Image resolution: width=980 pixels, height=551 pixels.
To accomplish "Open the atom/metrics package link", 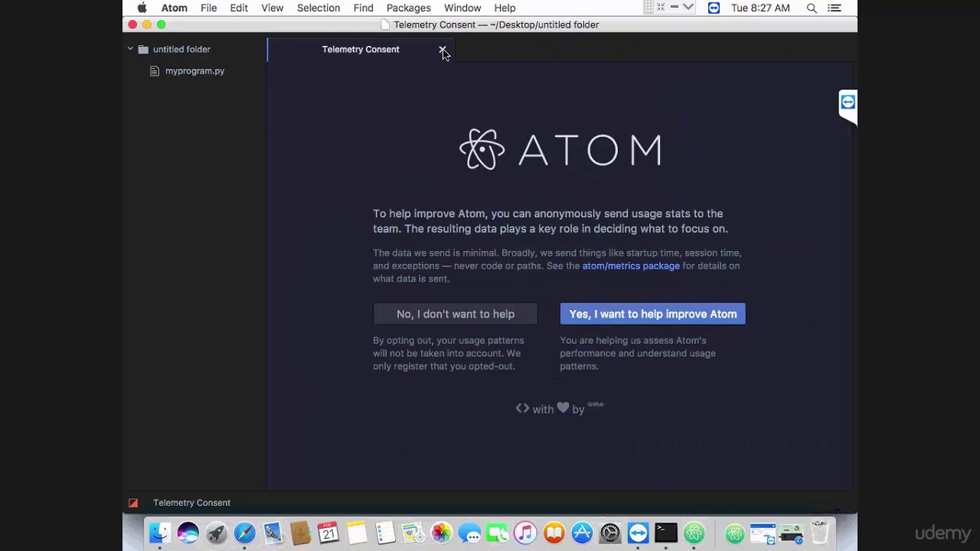I will pos(631,266).
